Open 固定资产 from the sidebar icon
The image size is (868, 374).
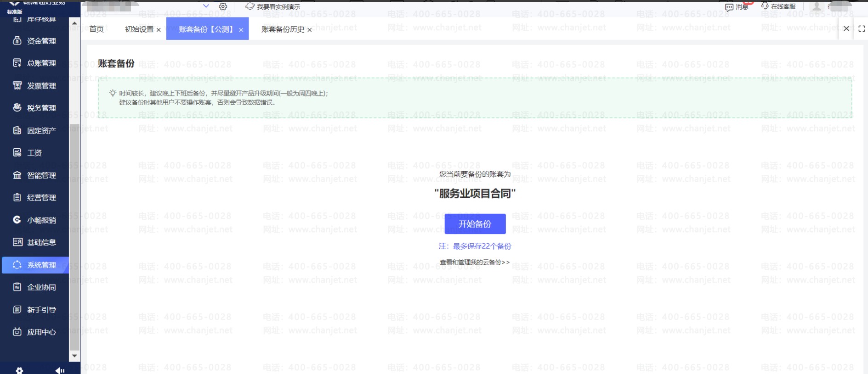pyautogui.click(x=17, y=130)
